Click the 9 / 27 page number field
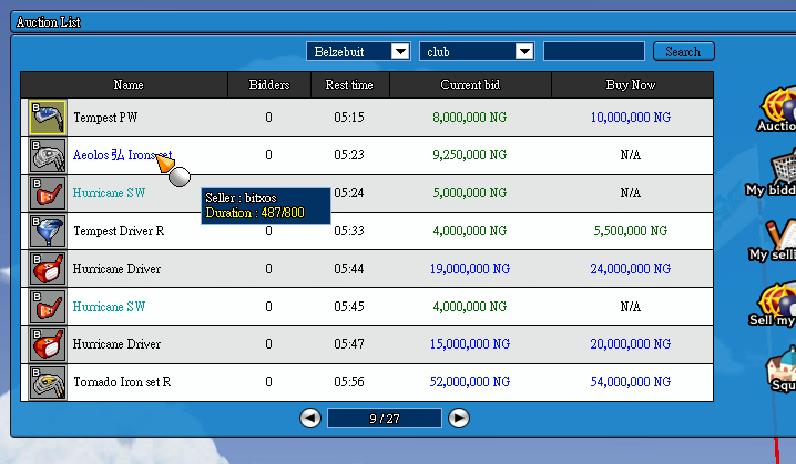 [x=384, y=418]
